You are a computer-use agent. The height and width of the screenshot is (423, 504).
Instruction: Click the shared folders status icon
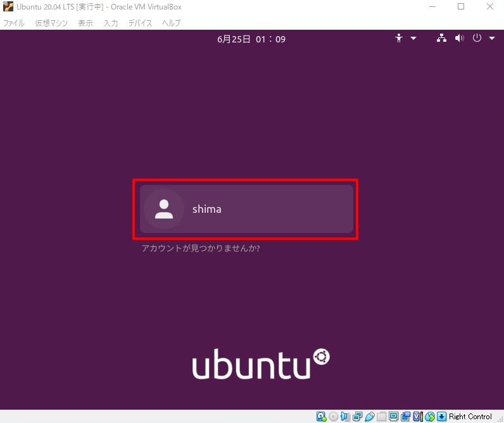(382, 417)
